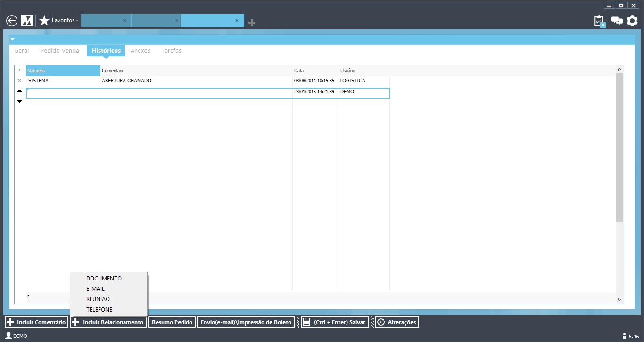The height and width of the screenshot is (362, 644).
Task: Delete the SISTEMA row using its X
Action: (x=19, y=81)
